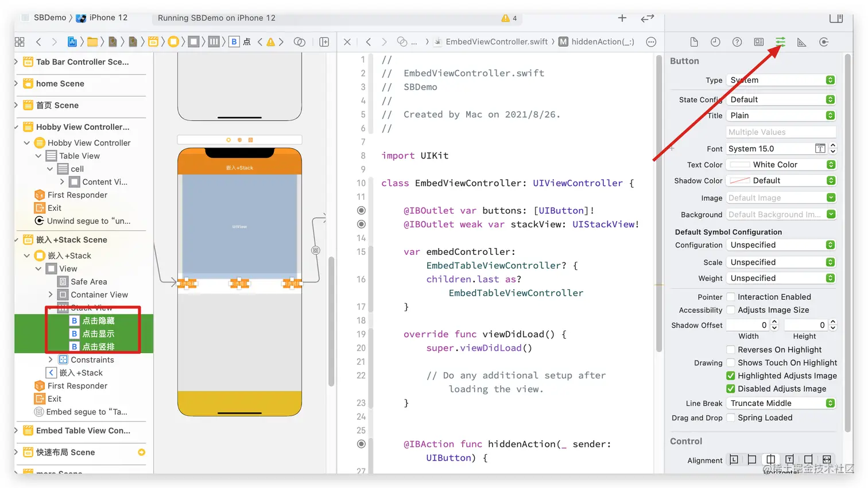Viewport: 868px width, 488px height.
Task: Toggle Adjusts Image Size checkbox
Action: pyautogui.click(x=731, y=310)
